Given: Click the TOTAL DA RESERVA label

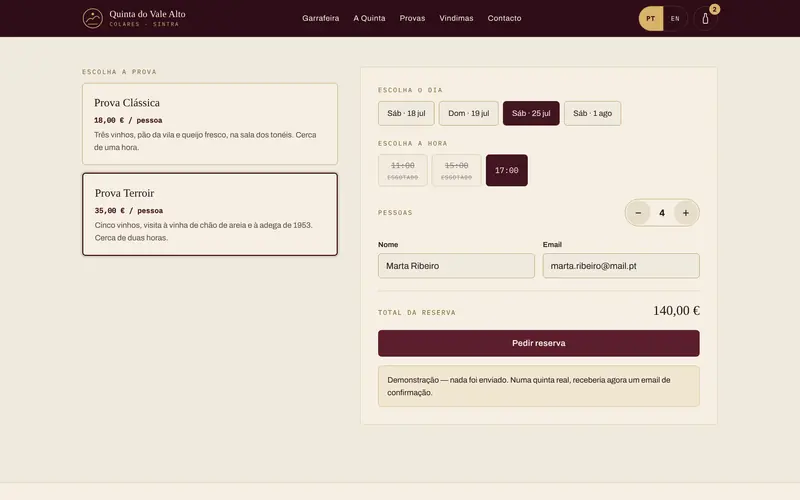Looking at the screenshot, I should point(417,313).
